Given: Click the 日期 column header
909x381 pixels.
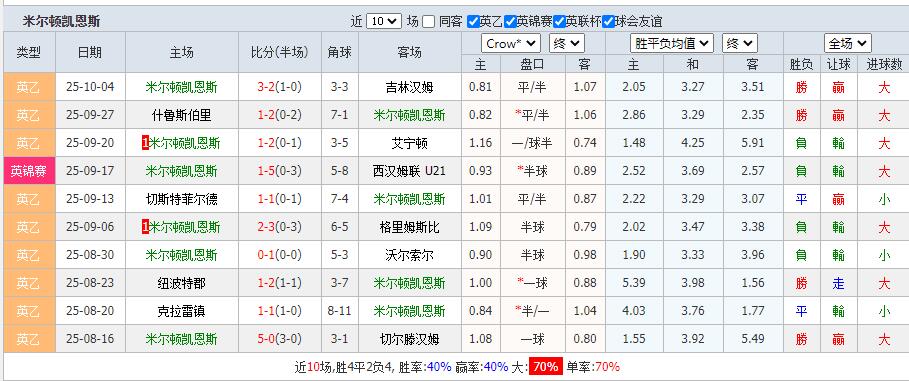Looking at the screenshot, I should 90,52.
